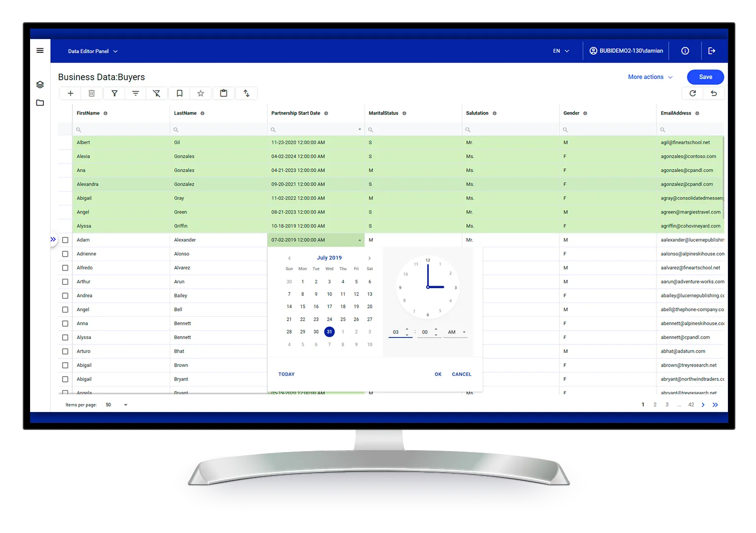The image size is (756, 533).
Task: Go to page 2 in pagination
Action: tap(655, 405)
